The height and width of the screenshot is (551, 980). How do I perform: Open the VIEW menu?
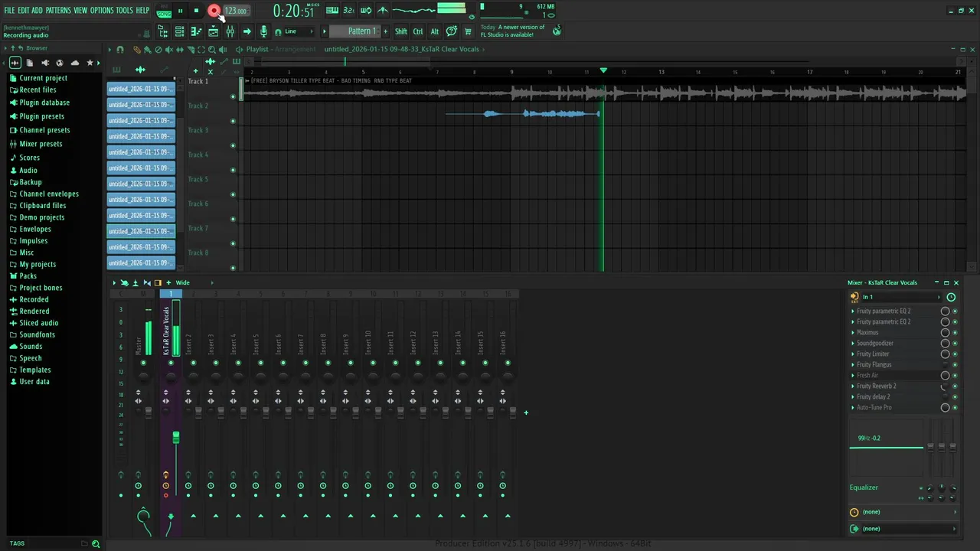pyautogui.click(x=80, y=11)
